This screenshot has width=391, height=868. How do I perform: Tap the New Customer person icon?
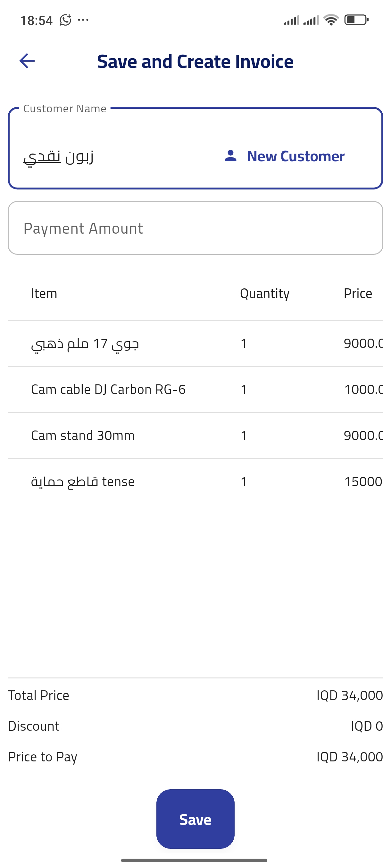231,156
